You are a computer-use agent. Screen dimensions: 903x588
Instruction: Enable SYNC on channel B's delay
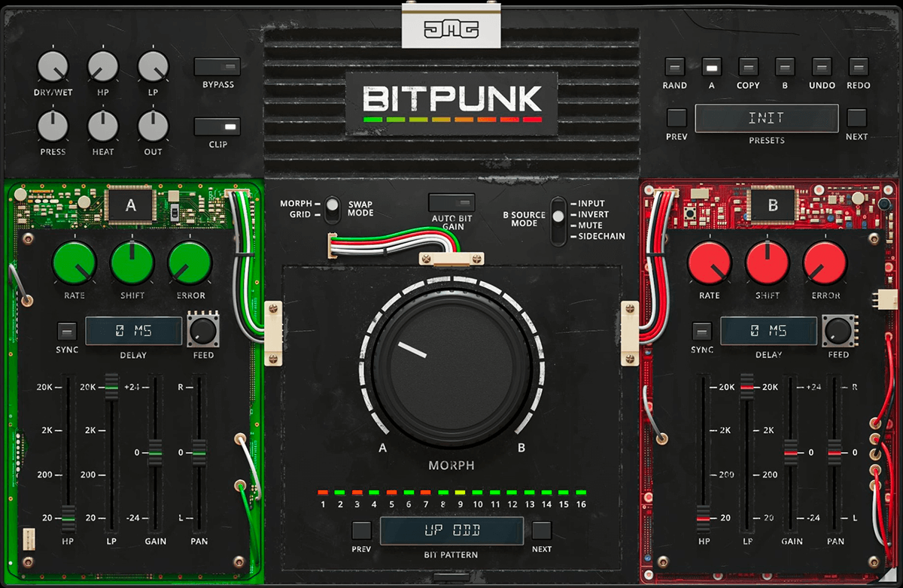pos(702,329)
